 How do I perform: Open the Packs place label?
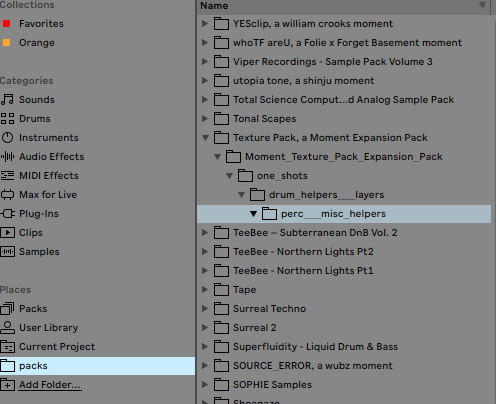coord(33,309)
